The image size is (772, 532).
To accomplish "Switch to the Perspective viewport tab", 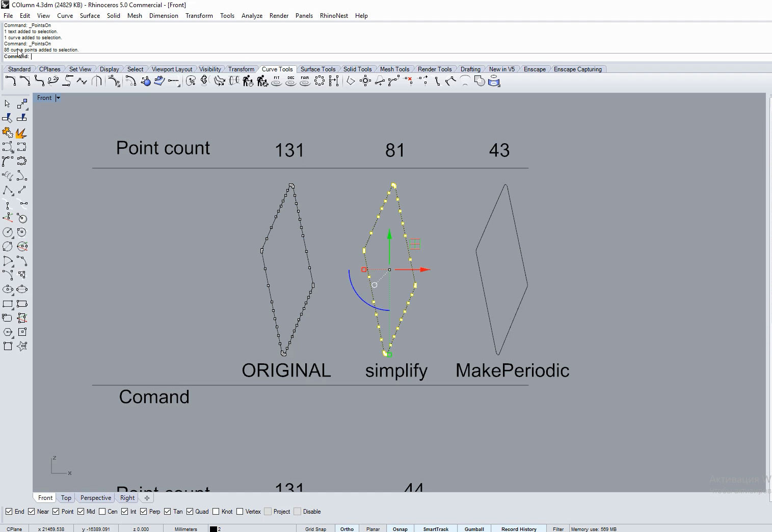I will [95, 498].
